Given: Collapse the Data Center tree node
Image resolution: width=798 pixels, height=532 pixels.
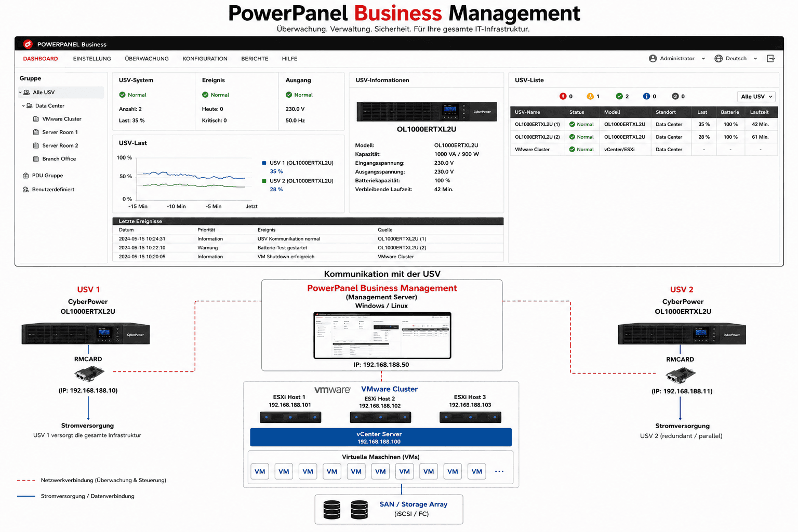Looking at the screenshot, I should 23,106.
